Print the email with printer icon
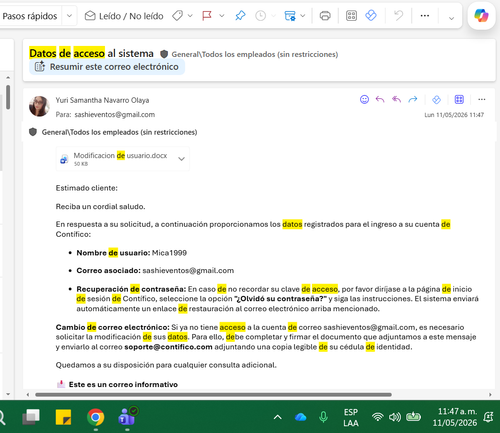 click(x=325, y=16)
